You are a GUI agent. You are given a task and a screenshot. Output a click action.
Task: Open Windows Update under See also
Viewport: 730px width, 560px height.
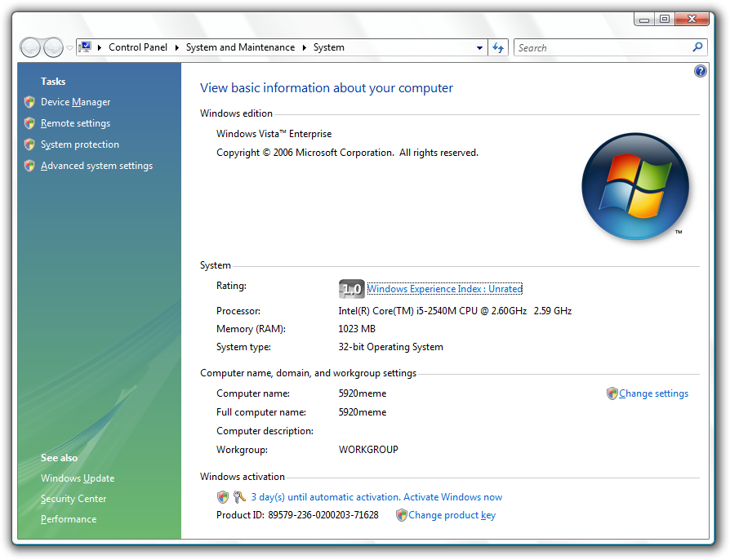(78, 478)
